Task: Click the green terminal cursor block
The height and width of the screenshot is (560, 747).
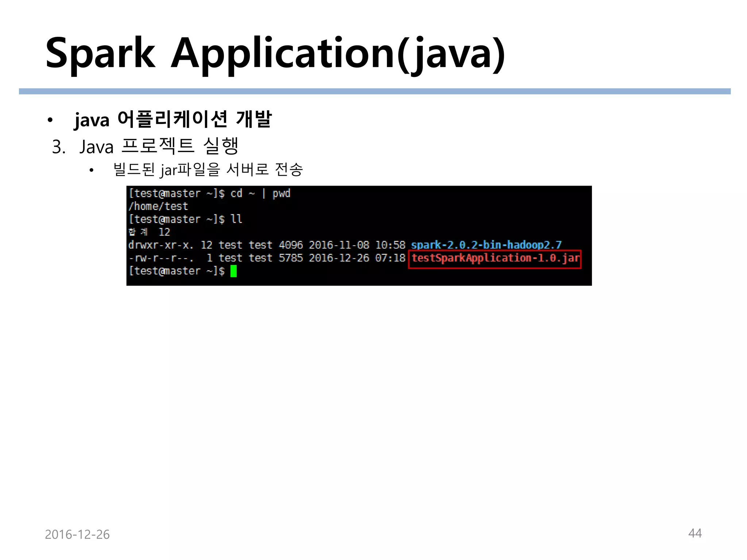Action: [x=233, y=271]
